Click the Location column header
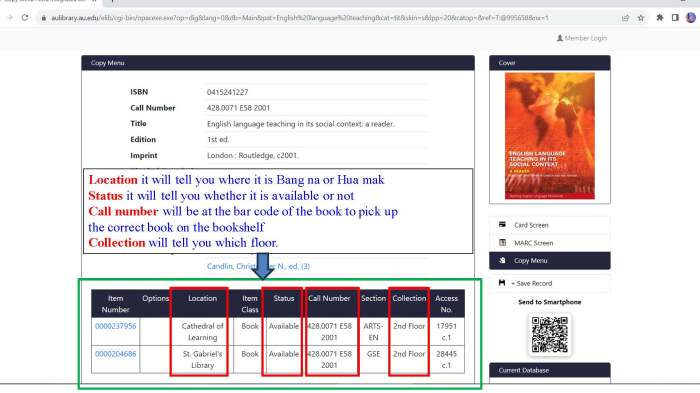 [202, 298]
